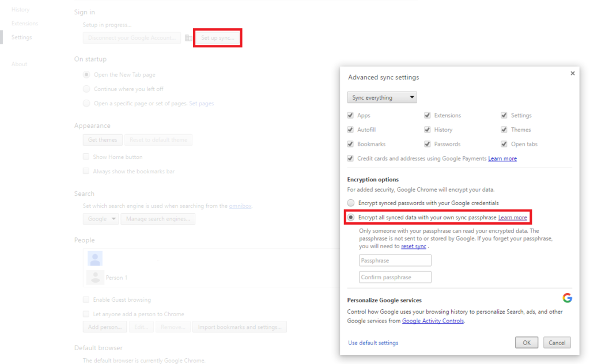590x364 pixels.
Task: Toggle Let anyone add a person checkbox
Action: (86, 314)
